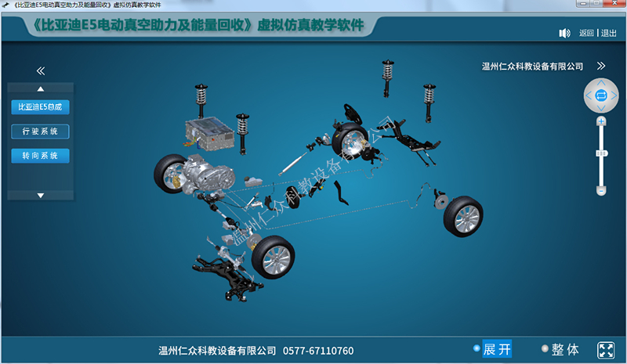Click the 返回 return link

[x=586, y=33]
